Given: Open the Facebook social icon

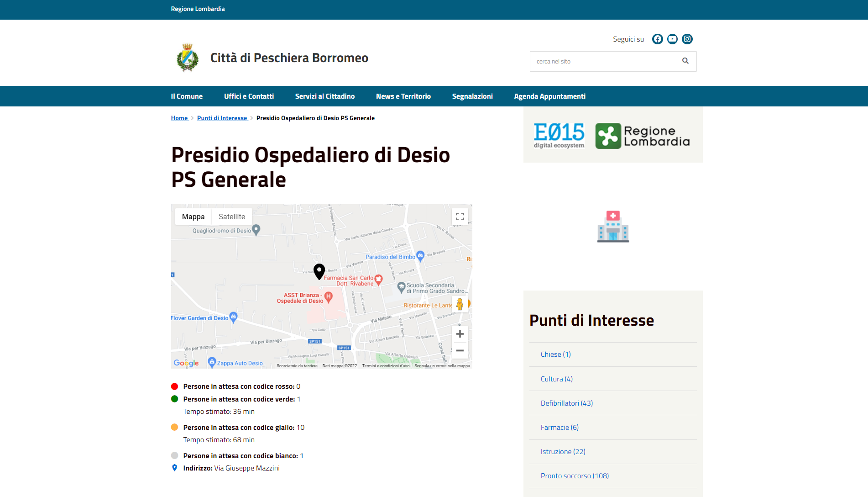Looking at the screenshot, I should click(x=657, y=39).
